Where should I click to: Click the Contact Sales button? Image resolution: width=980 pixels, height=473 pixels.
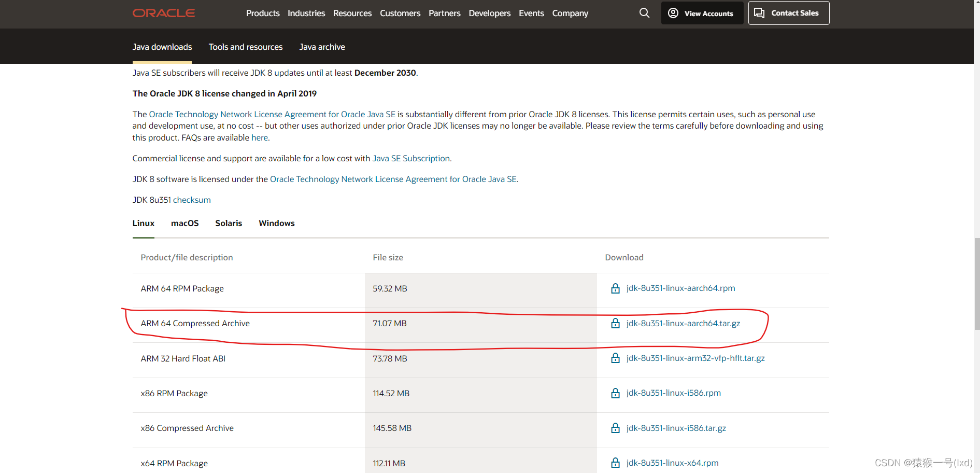(x=789, y=13)
